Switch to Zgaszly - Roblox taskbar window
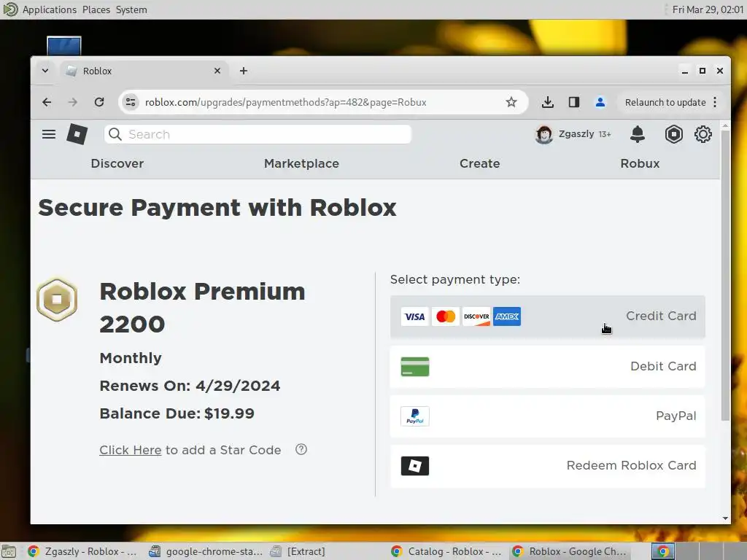 point(82,551)
